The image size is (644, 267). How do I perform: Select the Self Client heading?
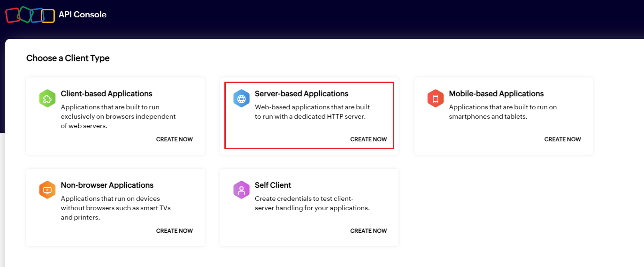273,185
